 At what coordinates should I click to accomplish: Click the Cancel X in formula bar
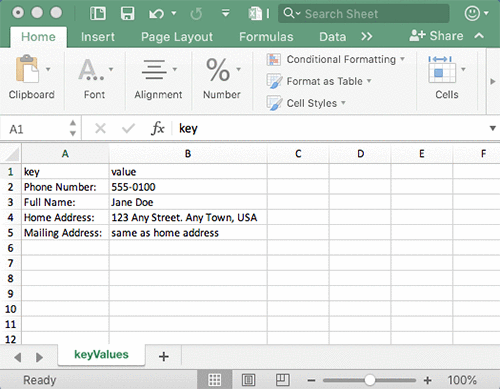coord(100,128)
